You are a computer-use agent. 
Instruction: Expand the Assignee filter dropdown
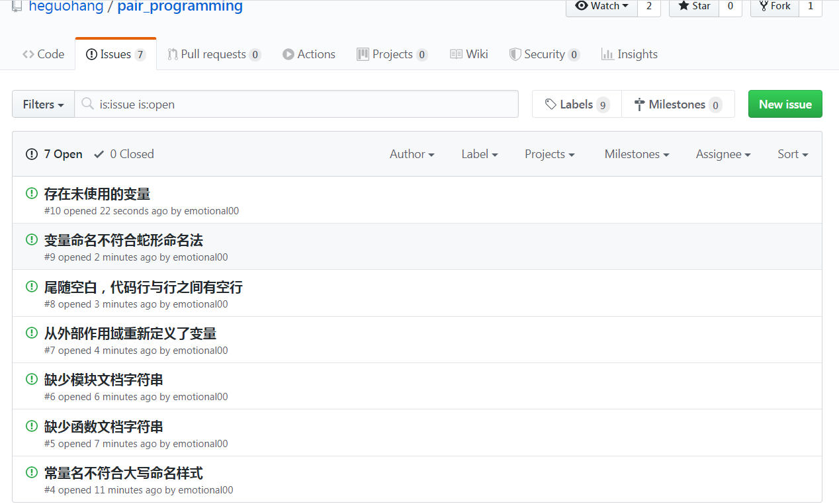pyautogui.click(x=723, y=154)
